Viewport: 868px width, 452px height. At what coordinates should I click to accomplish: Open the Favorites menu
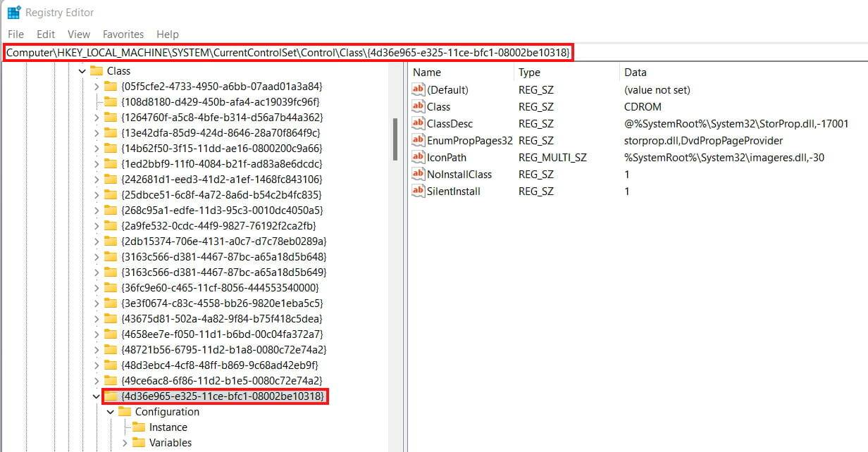coord(123,34)
